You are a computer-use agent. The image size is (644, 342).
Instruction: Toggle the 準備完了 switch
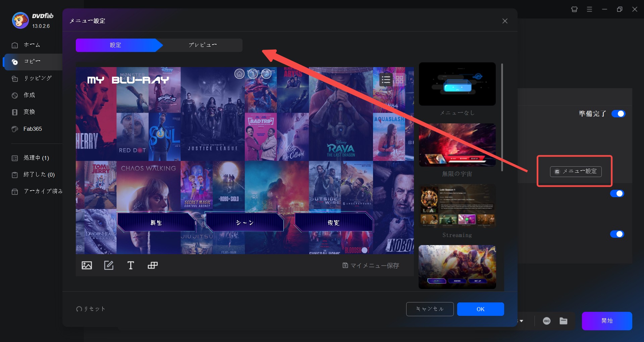click(x=618, y=114)
